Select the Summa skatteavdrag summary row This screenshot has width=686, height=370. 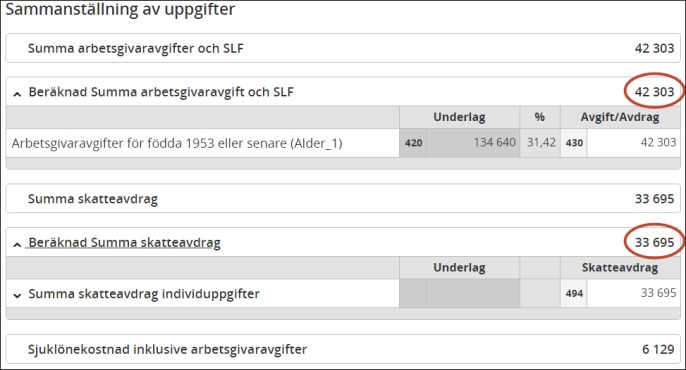click(343, 199)
